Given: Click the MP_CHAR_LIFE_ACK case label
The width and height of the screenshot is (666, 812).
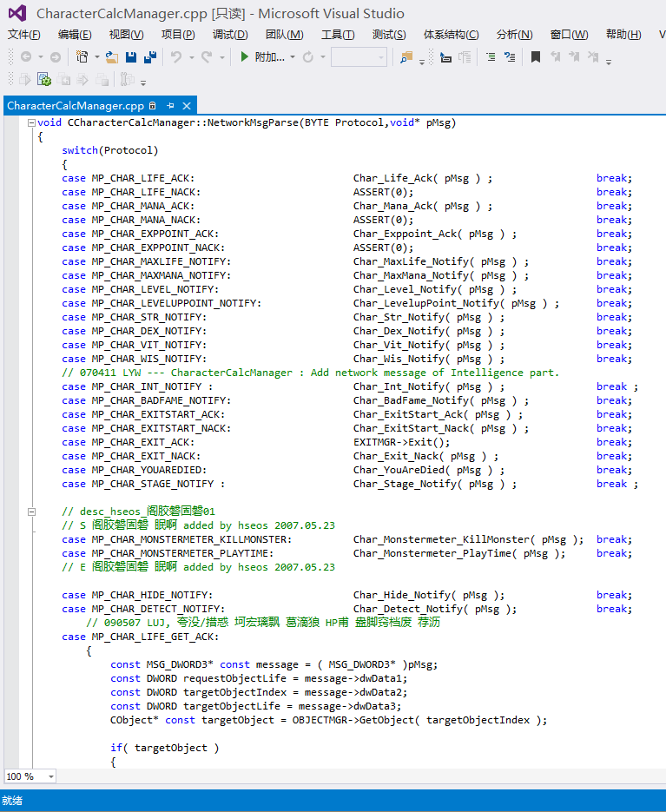Looking at the screenshot, I should point(143,178).
